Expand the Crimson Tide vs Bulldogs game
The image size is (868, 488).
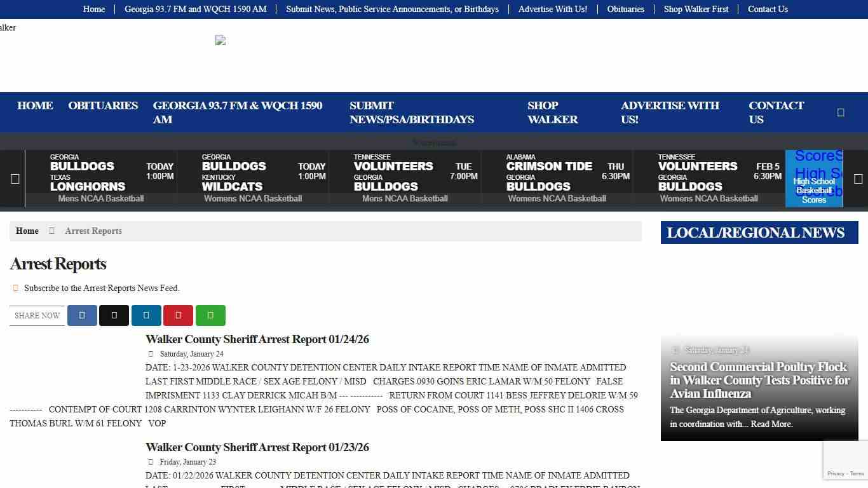coord(557,177)
